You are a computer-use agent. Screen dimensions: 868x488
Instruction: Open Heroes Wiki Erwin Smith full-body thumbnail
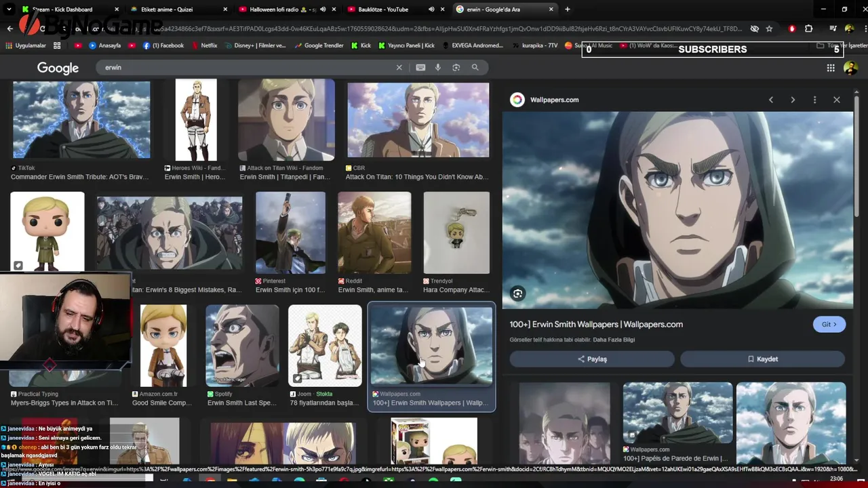click(196, 120)
